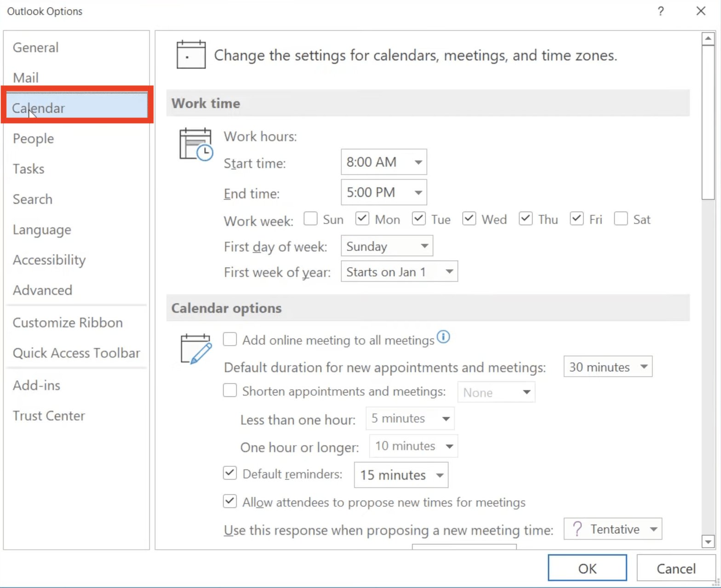Enable Sun in work week
The height and width of the screenshot is (588, 721).
pos(310,218)
